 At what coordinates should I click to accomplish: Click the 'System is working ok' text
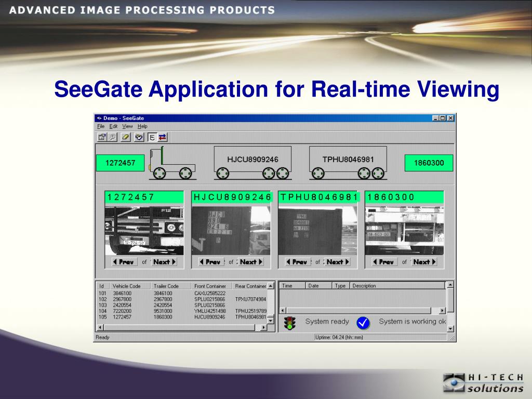click(412, 321)
